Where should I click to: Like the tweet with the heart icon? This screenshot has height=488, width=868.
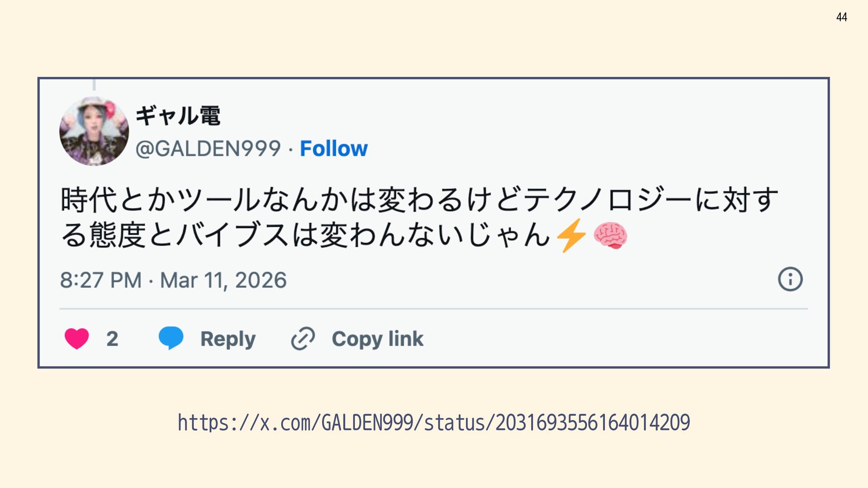[x=77, y=338]
